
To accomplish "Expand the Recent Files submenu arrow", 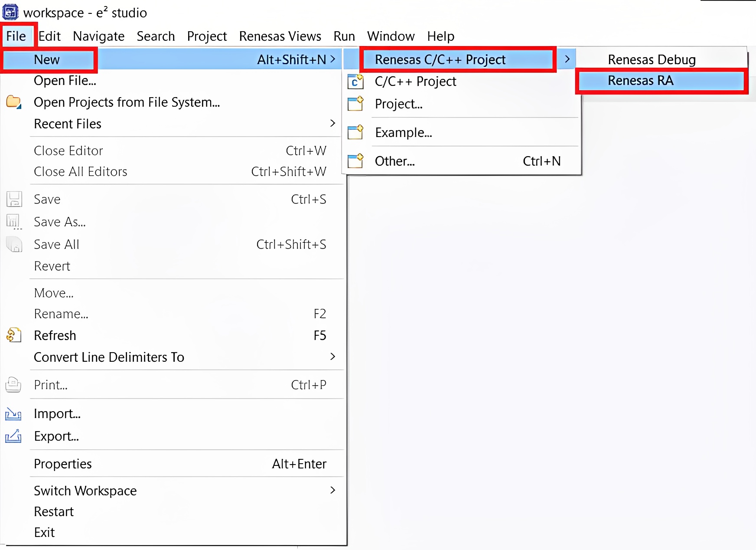I will [332, 124].
